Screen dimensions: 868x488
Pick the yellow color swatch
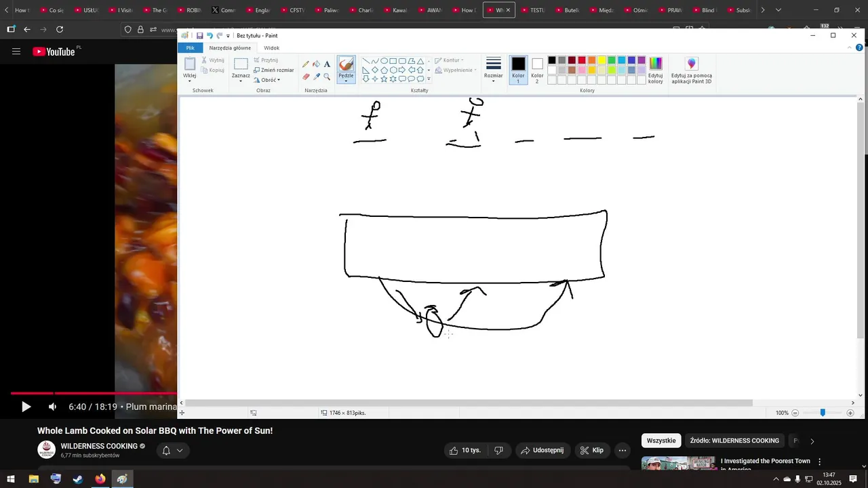pyautogui.click(x=601, y=60)
